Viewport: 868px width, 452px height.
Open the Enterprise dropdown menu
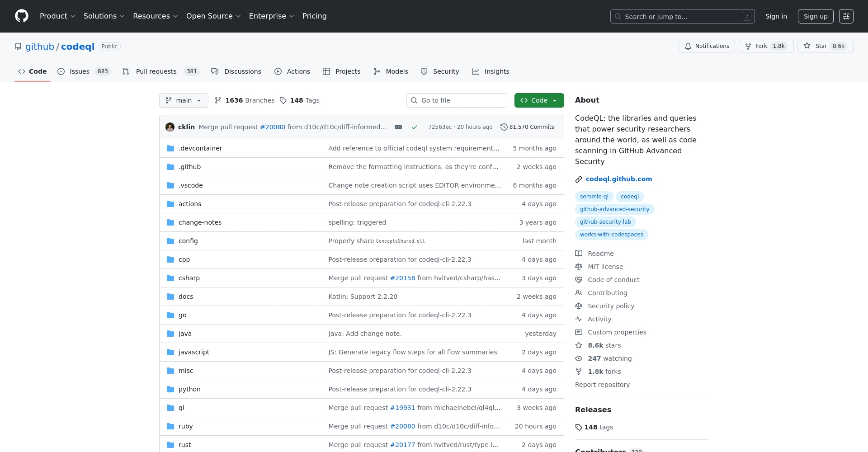pyautogui.click(x=272, y=16)
